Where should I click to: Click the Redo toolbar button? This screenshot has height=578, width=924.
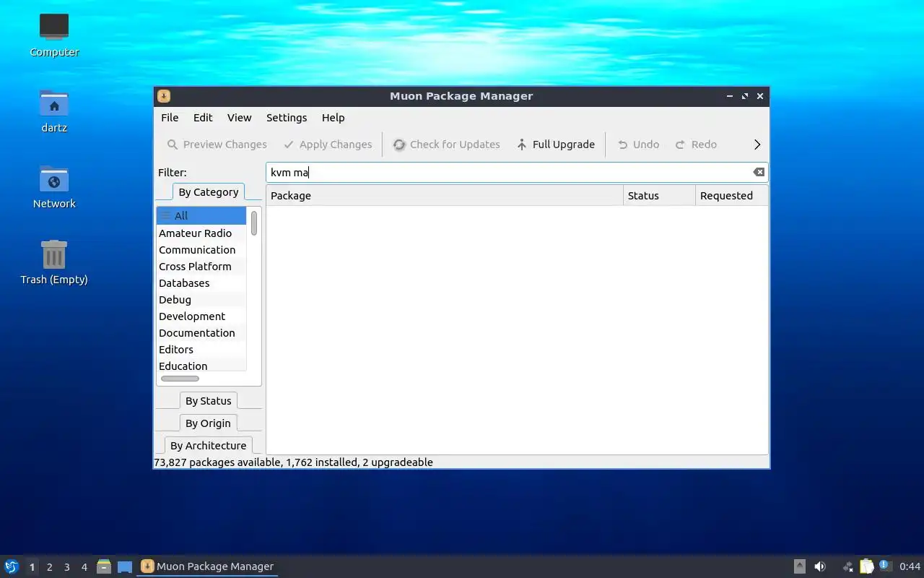696,144
